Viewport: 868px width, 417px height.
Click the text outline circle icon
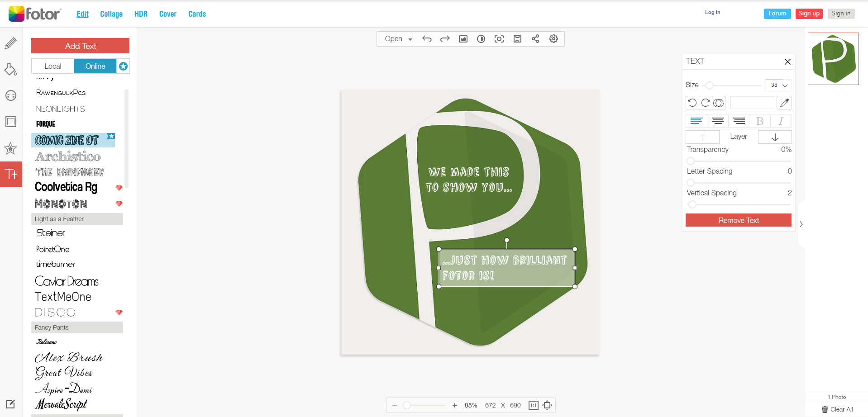pyautogui.click(x=719, y=103)
